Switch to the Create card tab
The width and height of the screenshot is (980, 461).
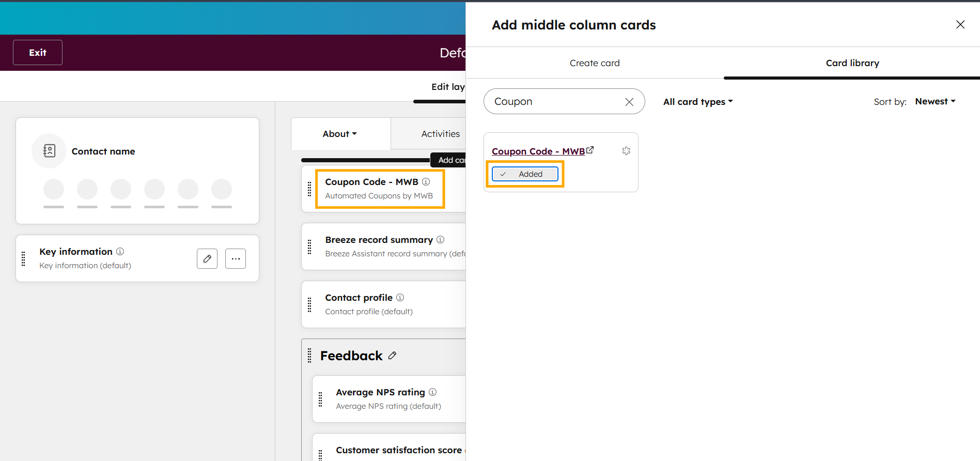pyautogui.click(x=595, y=63)
